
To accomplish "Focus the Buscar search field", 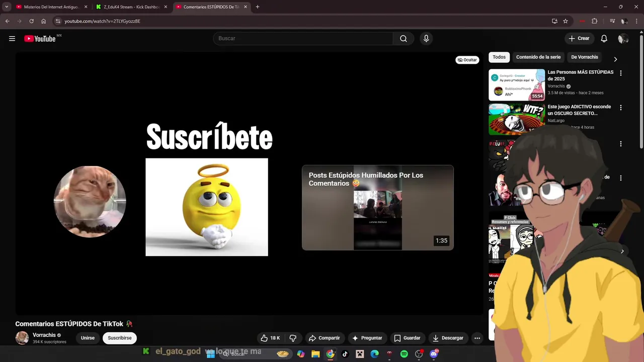I will click(x=303, y=39).
